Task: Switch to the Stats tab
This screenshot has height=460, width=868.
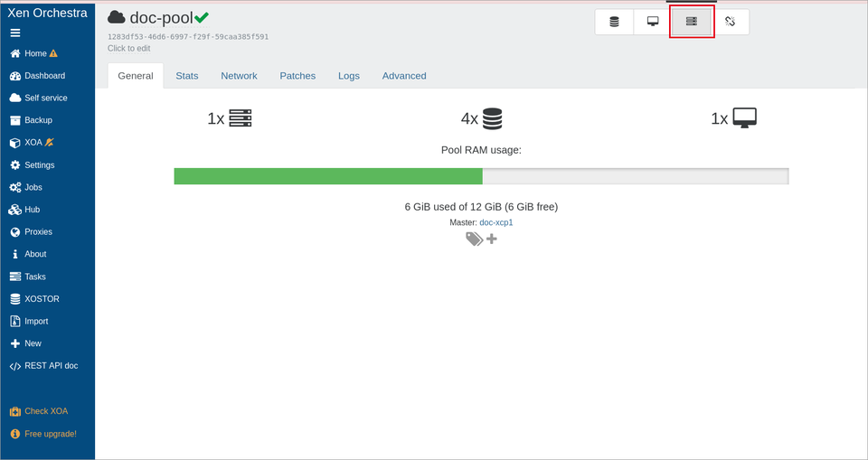Action: pyautogui.click(x=187, y=76)
